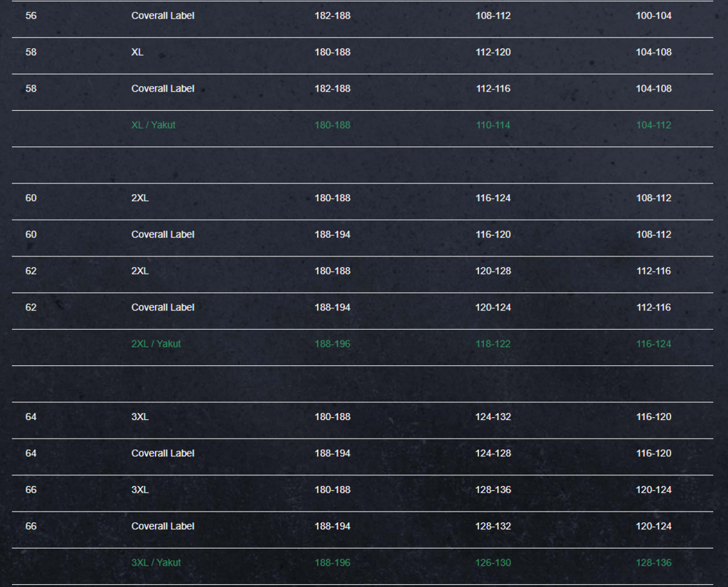Click the green 104-112 waist value

[x=654, y=125]
